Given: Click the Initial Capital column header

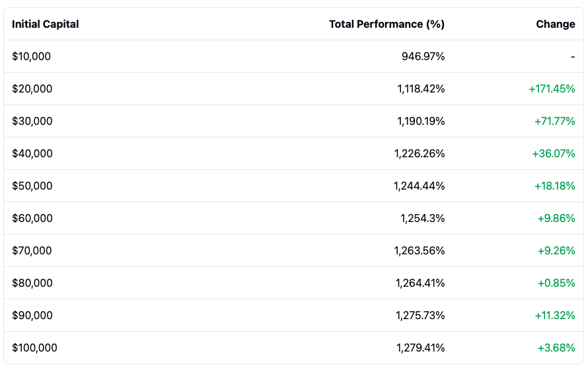Looking at the screenshot, I should 45,24.
